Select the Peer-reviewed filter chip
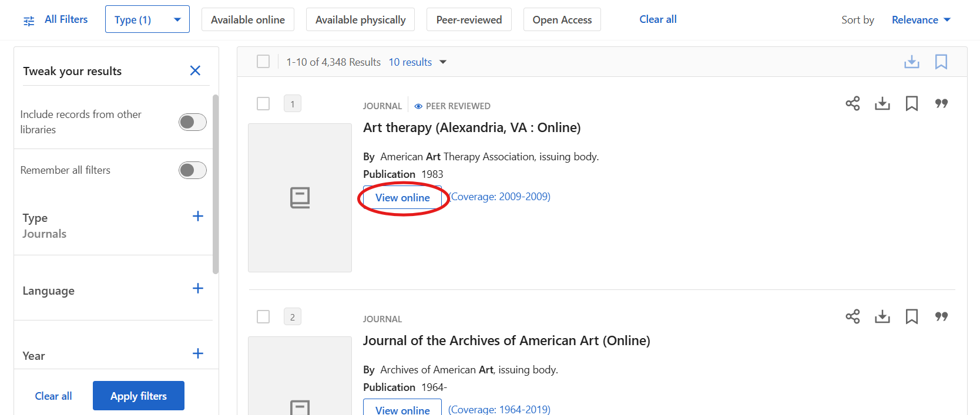The image size is (980, 415). point(469,19)
